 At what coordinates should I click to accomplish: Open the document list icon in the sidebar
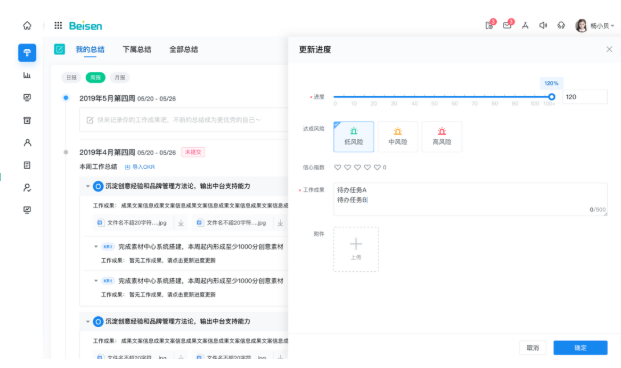(x=27, y=165)
